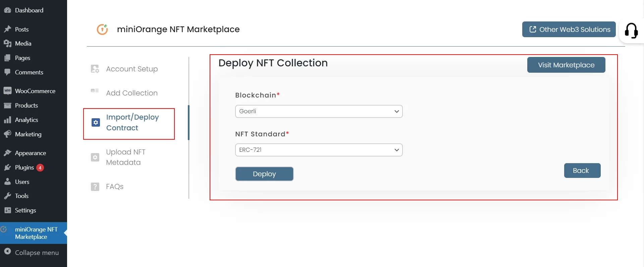This screenshot has width=644, height=267.
Task: Click the FAQs question mark icon
Action: click(95, 187)
